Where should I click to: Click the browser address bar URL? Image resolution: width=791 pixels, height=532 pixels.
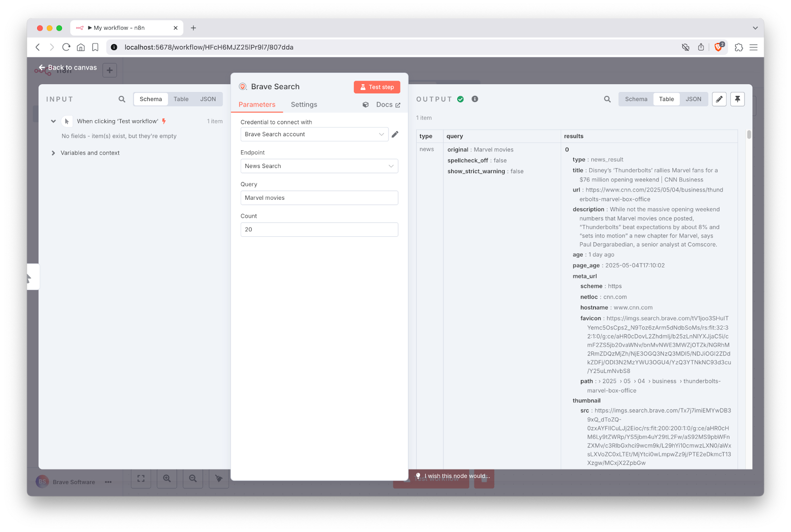(209, 47)
